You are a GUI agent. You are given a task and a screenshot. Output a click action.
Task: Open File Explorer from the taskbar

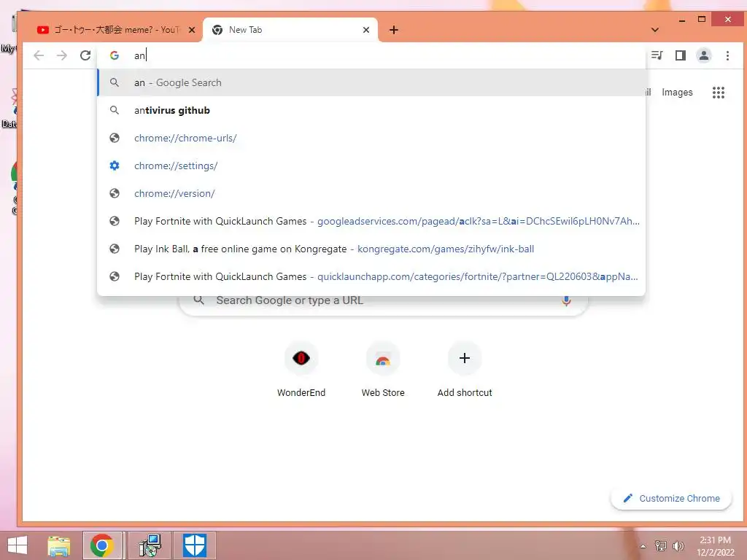pos(58,545)
